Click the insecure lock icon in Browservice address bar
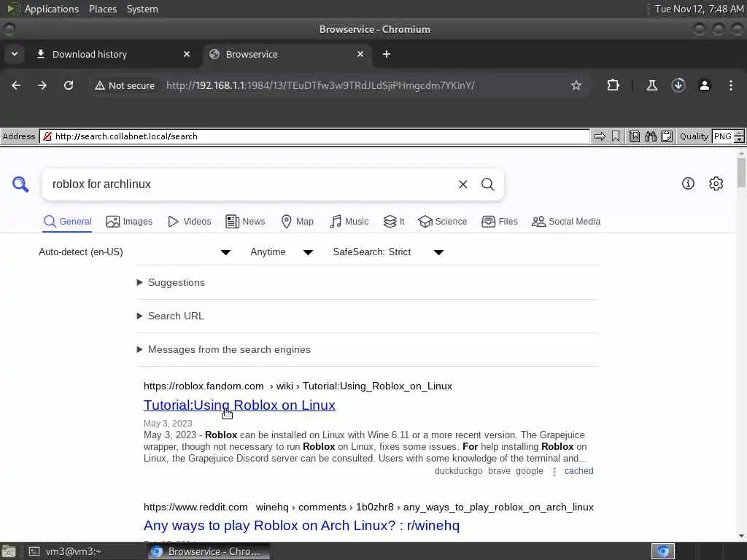747x560 pixels. [x=47, y=136]
